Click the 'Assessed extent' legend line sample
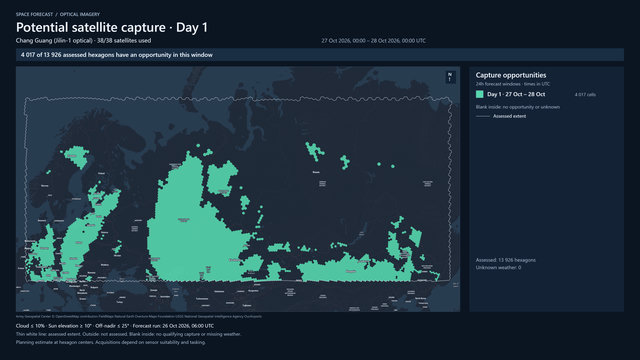Viewport: 640px width, 360px height. [x=483, y=116]
